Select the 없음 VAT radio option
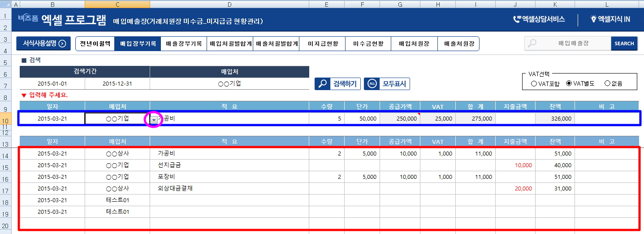Image resolution: width=644 pixels, height=234 pixels. [607, 83]
